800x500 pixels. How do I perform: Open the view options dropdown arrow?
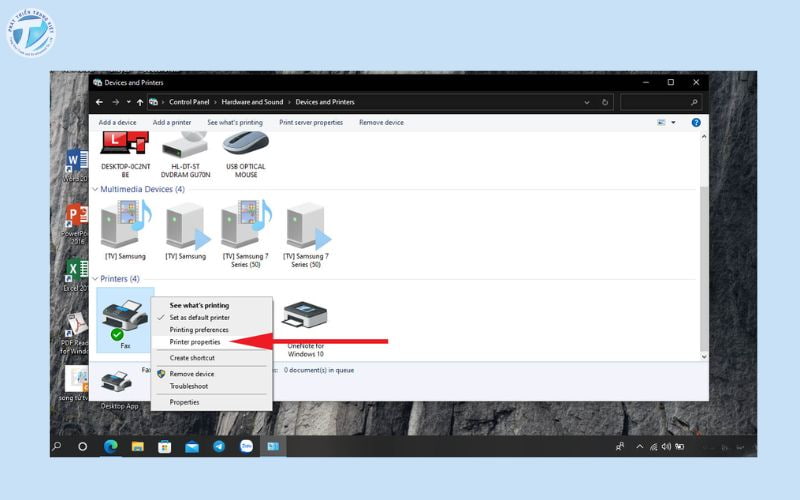tap(673, 122)
